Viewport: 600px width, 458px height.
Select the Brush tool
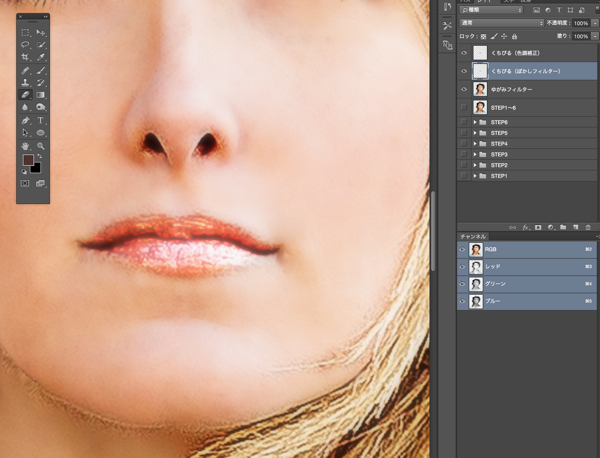[41, 70]
